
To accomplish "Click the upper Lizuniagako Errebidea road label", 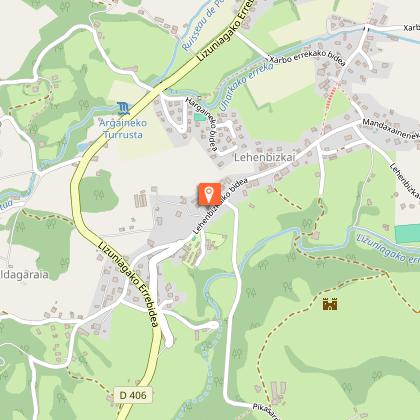I will pos(225,31).
